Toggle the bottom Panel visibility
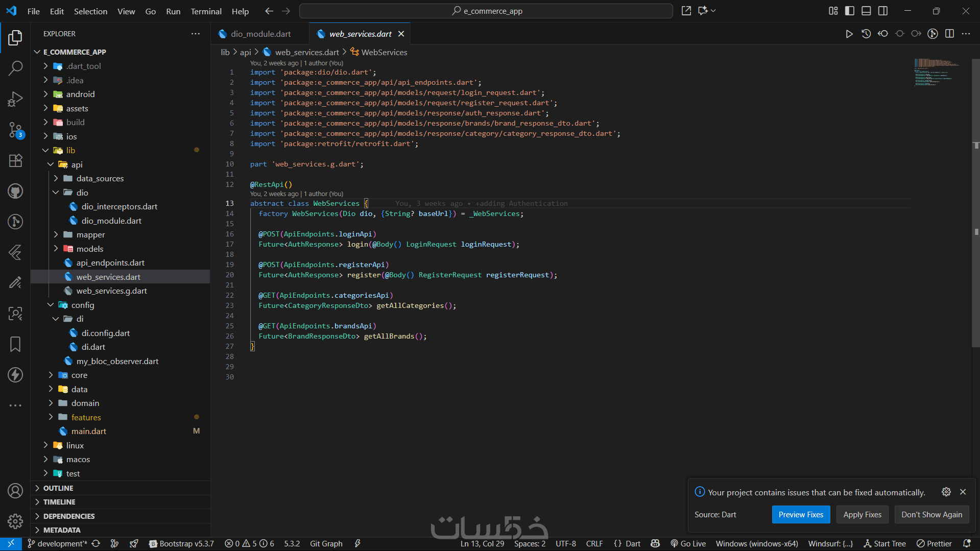Image resolution: width=980 pixels, height=551 pixels. (x=866, y=11)
